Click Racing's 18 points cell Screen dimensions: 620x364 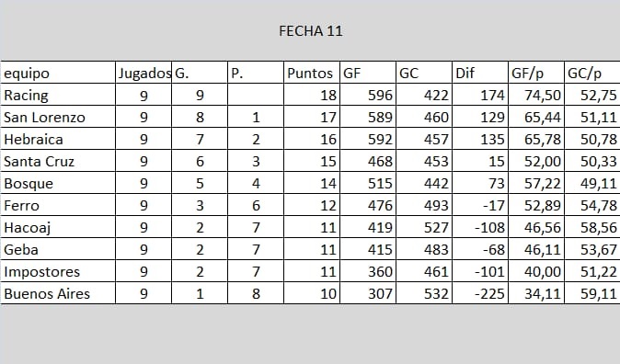pos(312,95)
